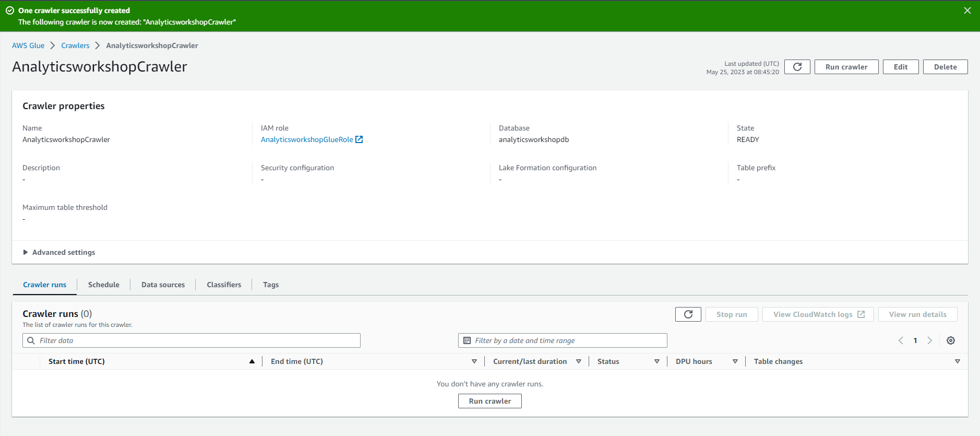
Task: Expand Advanced settings section
Action: pyautogui.click(x=59, y=252)
